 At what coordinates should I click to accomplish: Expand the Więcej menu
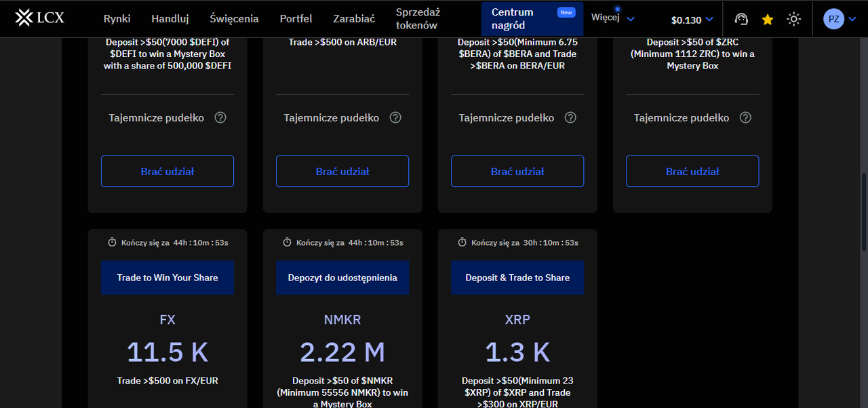613,18
